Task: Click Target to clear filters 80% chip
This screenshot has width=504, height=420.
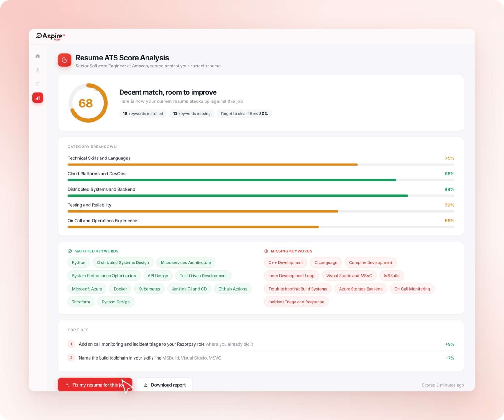Action: tap(244, 114)
